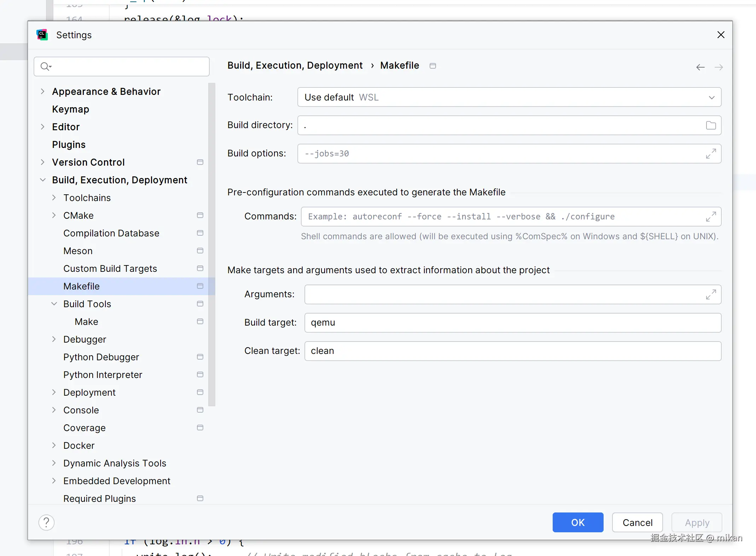Expand the Debugger tree node
The width and height of the screenshot is (756, 556).
tap(54, 339)
